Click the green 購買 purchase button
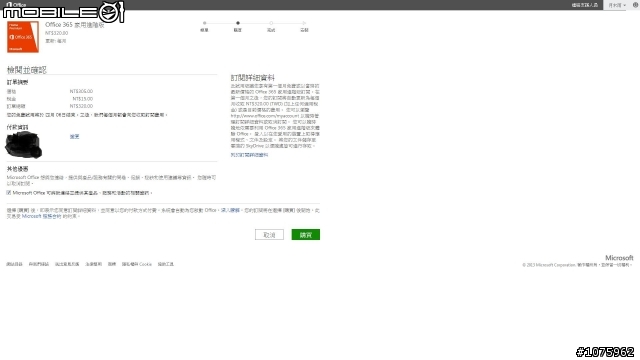Screen dimensions: 640x360 (x=305, y=235)
